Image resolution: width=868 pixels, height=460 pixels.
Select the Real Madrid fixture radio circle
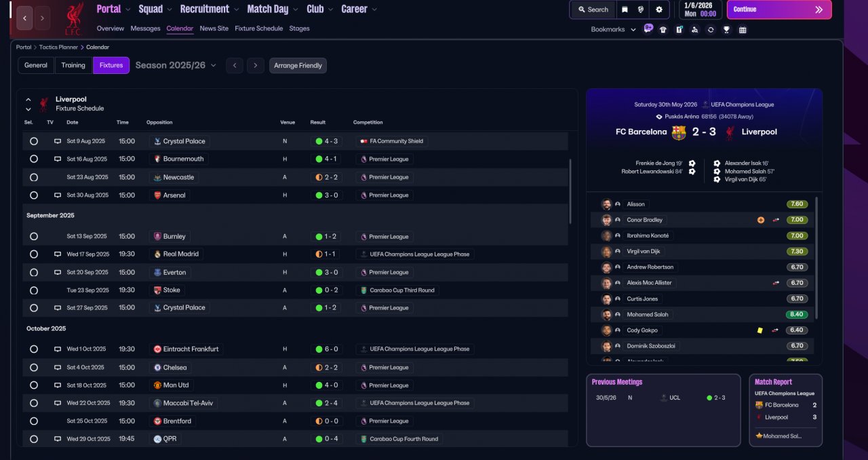pyautogui.click(x=34, y=254)
